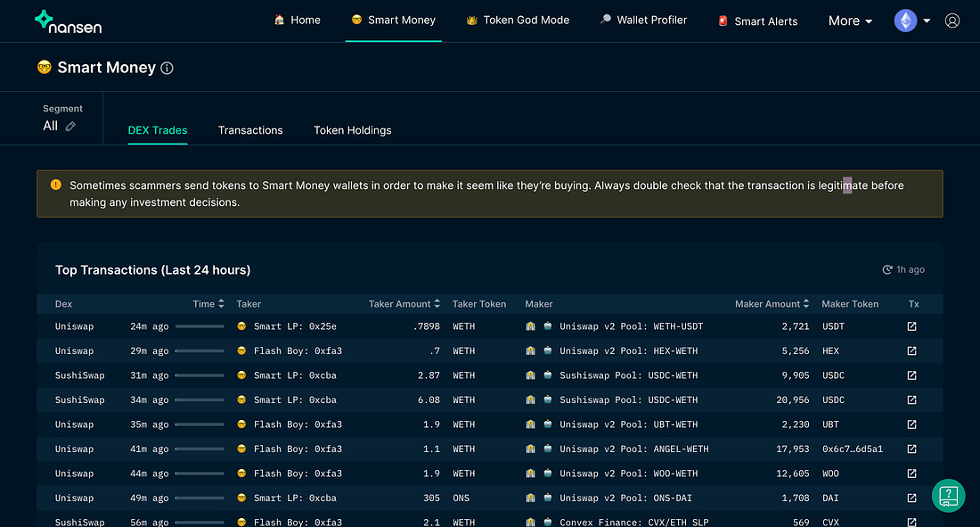Viewport: 980px width, 527px height.
Task: Expand the More navigation dropdown
Action: (x=850, y=21)
